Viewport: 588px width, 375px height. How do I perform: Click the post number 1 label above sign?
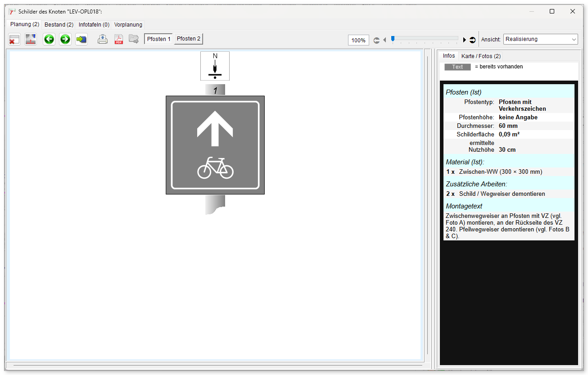click(215, 90)
